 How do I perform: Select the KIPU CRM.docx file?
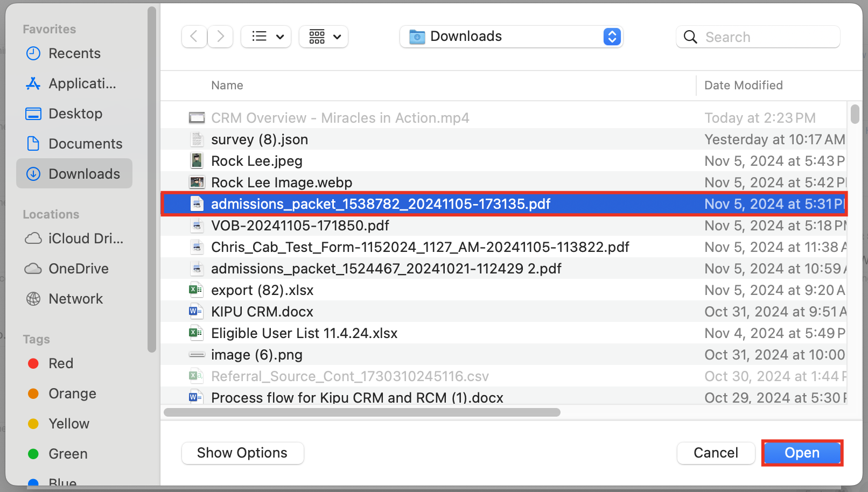(x=262, y=312)
